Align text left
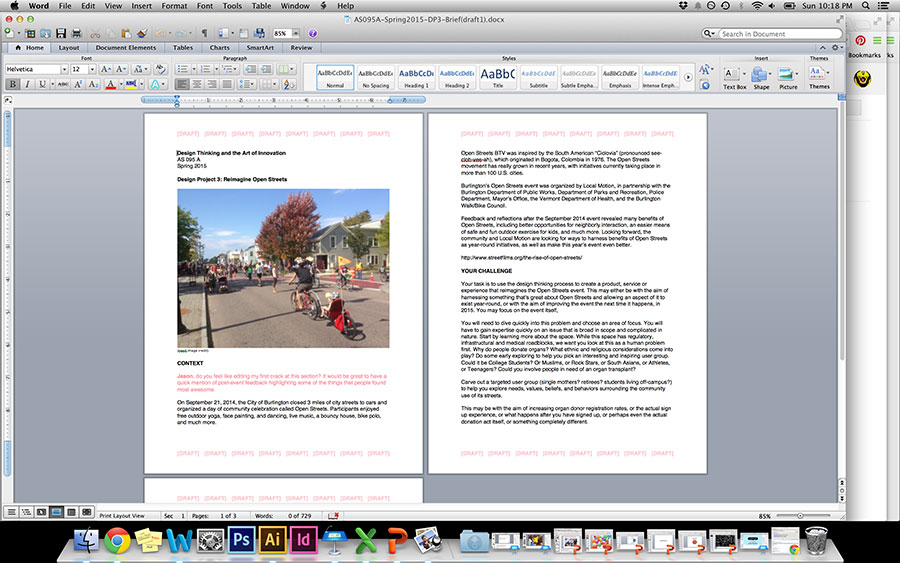 (182, 84)
